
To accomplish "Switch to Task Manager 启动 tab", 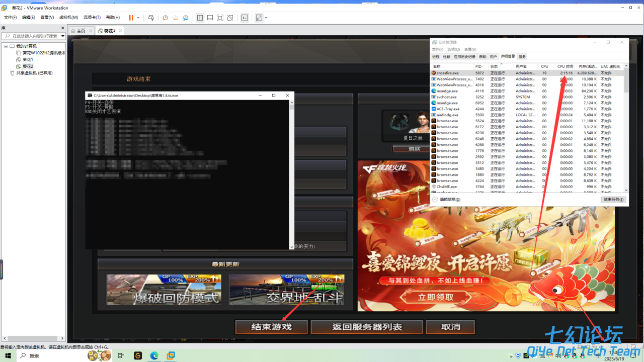I will (482, 57).
